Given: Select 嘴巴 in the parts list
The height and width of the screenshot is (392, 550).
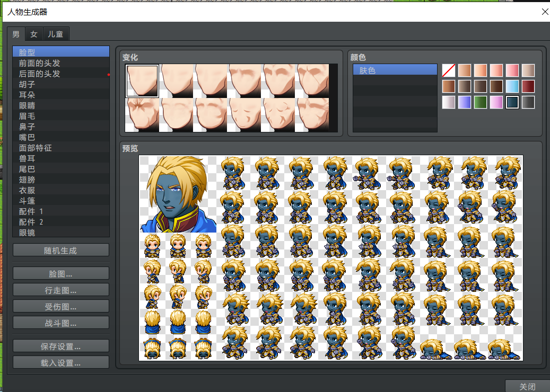Looking at the screenshot, I should point(61,137).
